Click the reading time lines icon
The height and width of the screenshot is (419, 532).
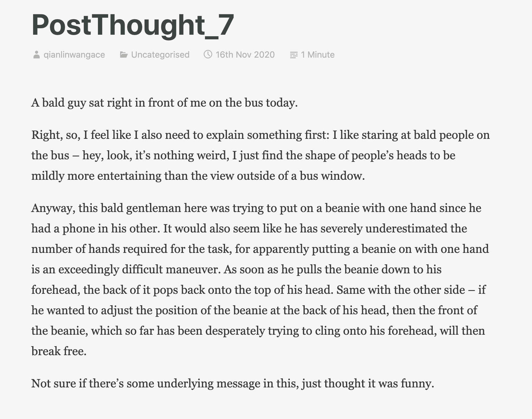(294, 55)
